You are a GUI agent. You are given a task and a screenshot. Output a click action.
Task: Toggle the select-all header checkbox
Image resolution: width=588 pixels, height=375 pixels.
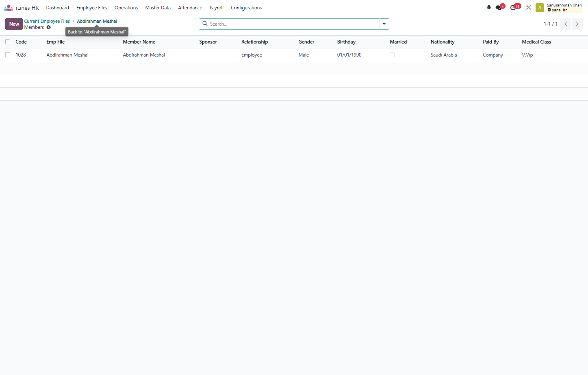8,42
